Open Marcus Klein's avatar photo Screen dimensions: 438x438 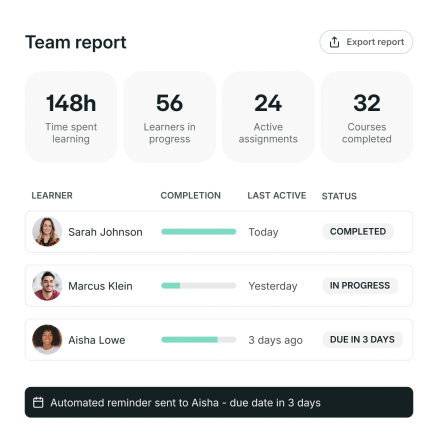(47, 286)
